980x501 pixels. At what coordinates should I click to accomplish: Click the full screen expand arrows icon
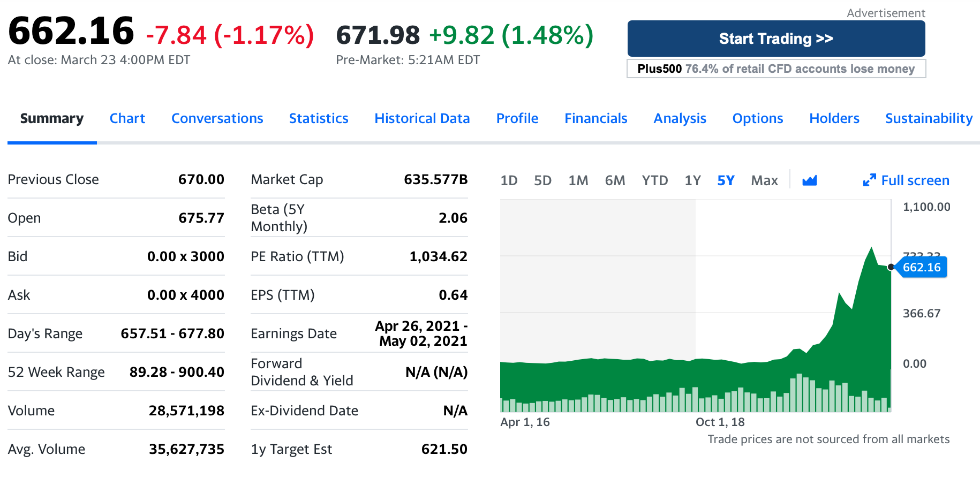coord(869,180)
